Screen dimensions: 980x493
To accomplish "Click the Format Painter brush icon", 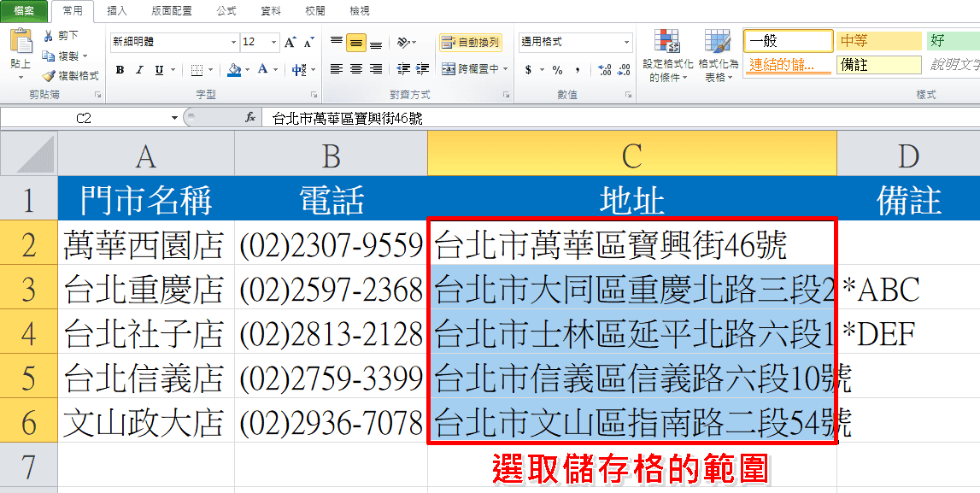I will tap(49, 75).
